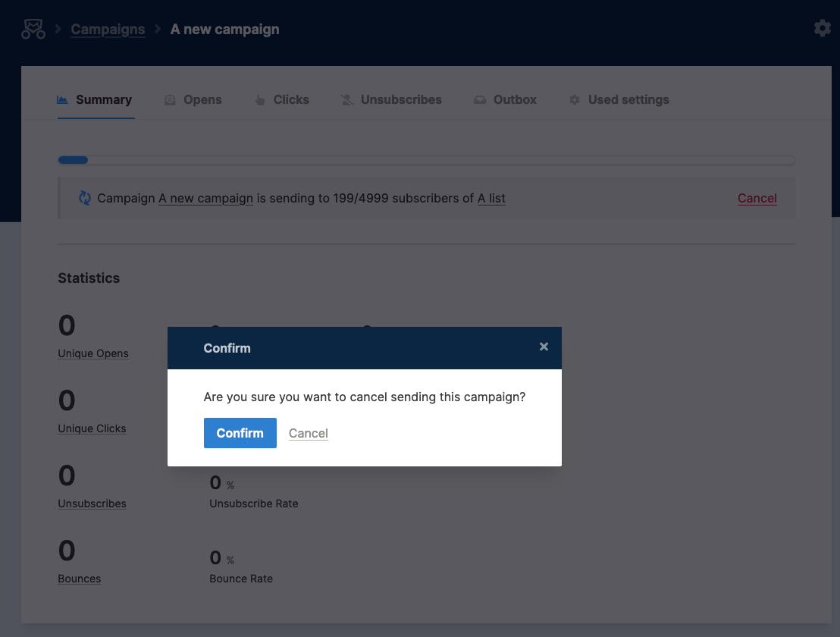Click the Clicks tab pointer icon
The width and height of the screenshot is (840, 637).
click(x=260, y=100)
